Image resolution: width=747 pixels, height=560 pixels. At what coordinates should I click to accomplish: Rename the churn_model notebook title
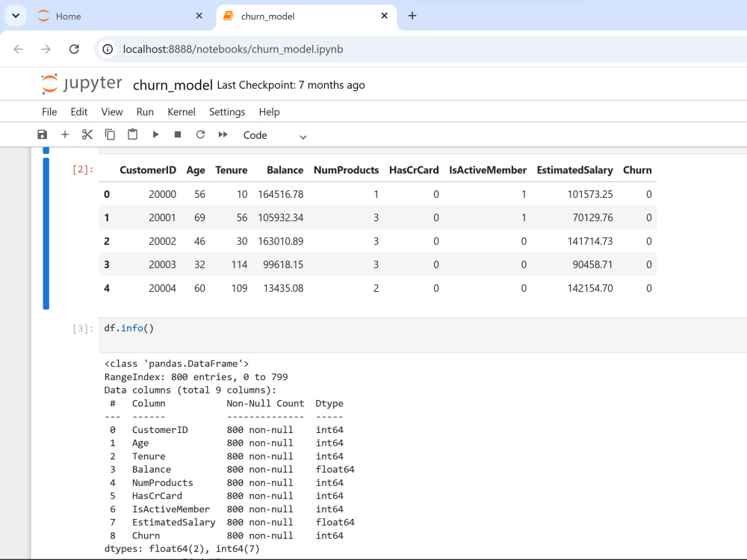[x=173, y=85]
